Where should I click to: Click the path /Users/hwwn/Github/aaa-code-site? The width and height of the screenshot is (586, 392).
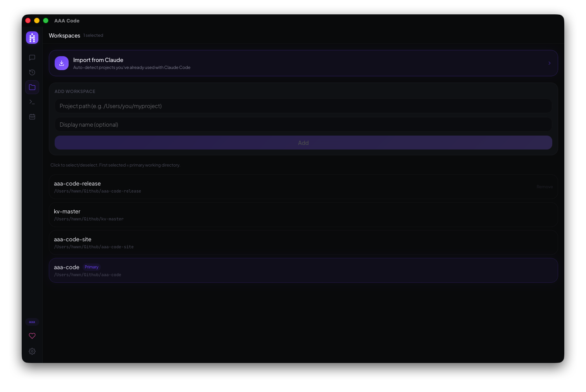click(x=94, y=247)
